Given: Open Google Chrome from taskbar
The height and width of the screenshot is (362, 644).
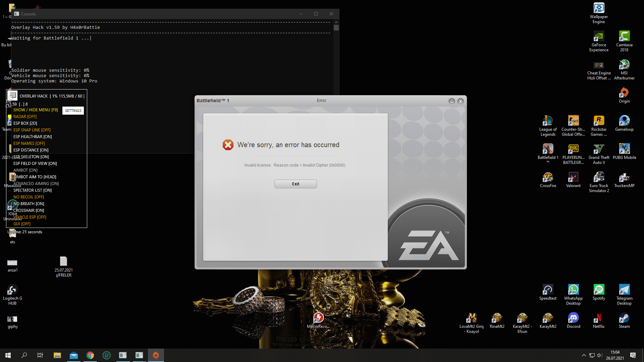Looking at the screenshot, I should click(90, 355).
